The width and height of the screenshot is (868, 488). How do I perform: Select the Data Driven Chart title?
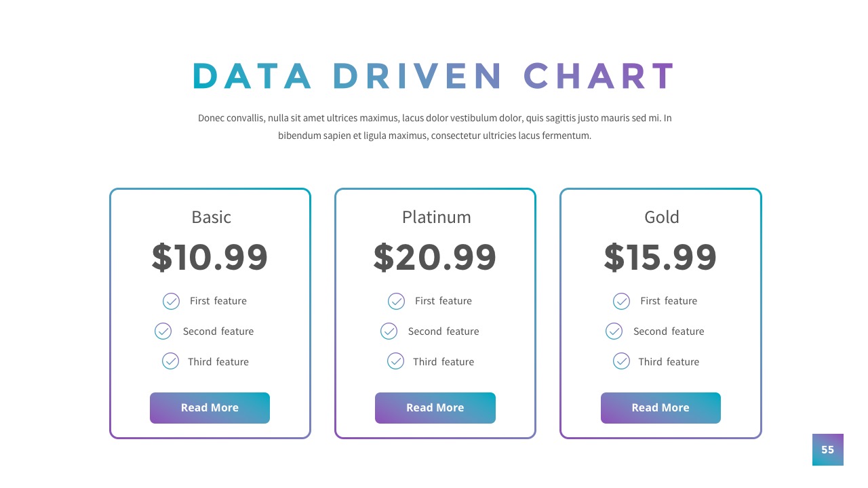coord(434,76)
